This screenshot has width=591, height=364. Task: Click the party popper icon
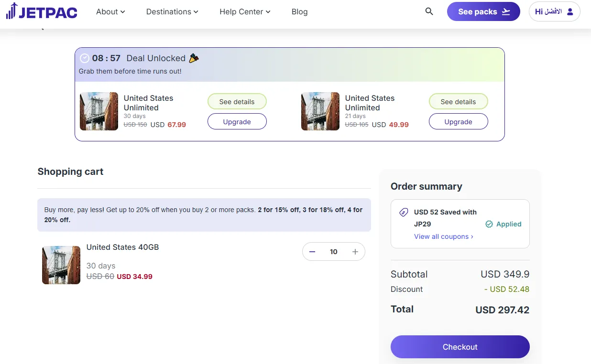194,58
